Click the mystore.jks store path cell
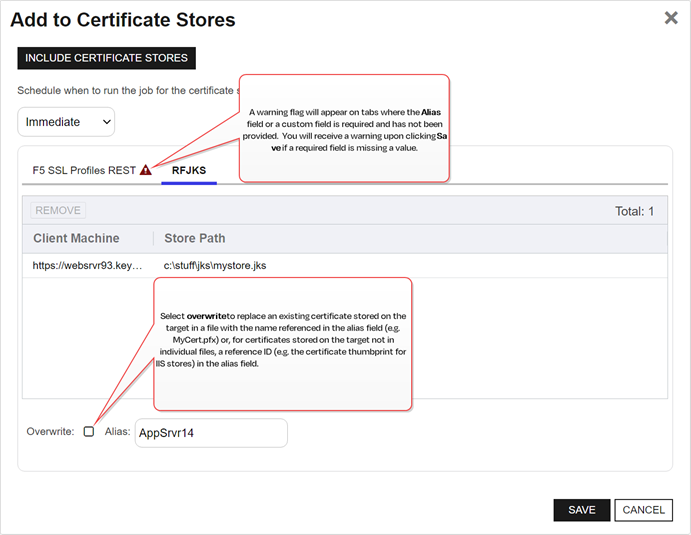Screen dimensions: 691x535 [x=215, y=265]
